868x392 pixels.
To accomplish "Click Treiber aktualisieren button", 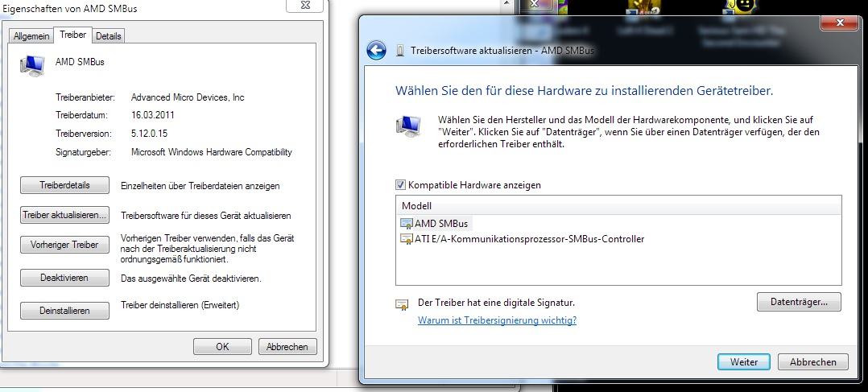I will tap(64, 216).
